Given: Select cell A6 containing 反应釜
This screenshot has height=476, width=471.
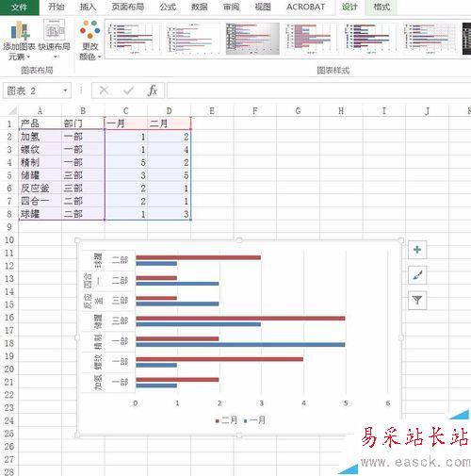Looking at the screenshot, I should coord(40,189).
